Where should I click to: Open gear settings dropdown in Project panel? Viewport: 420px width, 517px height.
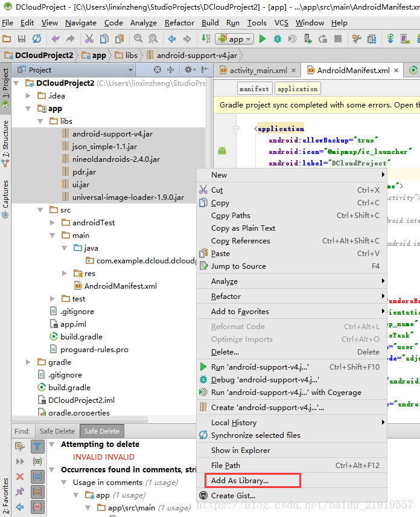pos(190,69)
